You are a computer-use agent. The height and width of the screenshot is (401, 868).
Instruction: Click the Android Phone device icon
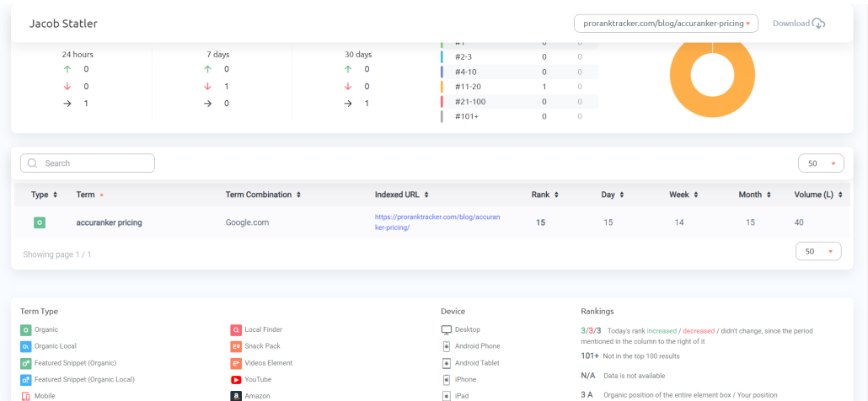446,347
